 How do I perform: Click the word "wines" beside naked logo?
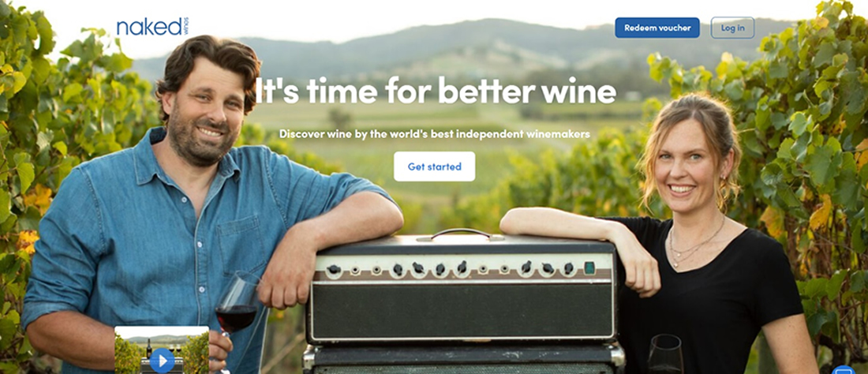pos(185,26)
